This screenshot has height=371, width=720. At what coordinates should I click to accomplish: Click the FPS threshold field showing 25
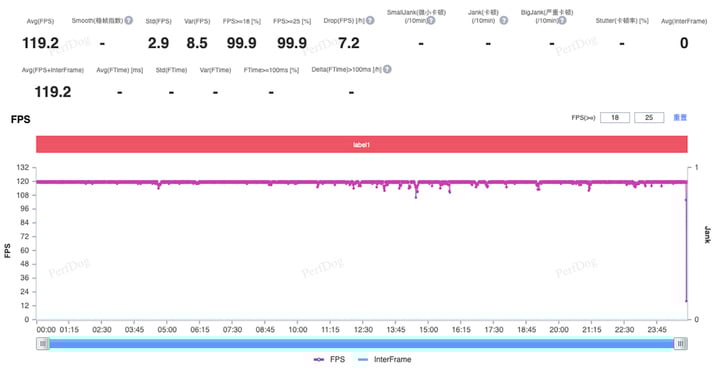pos(649,118)
